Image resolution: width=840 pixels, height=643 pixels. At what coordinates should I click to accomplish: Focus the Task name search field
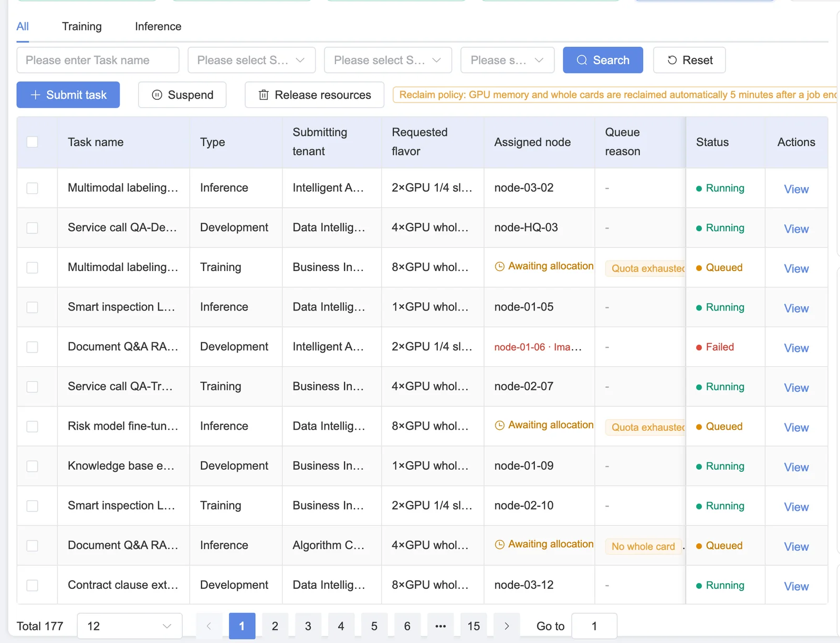[98, 60]
